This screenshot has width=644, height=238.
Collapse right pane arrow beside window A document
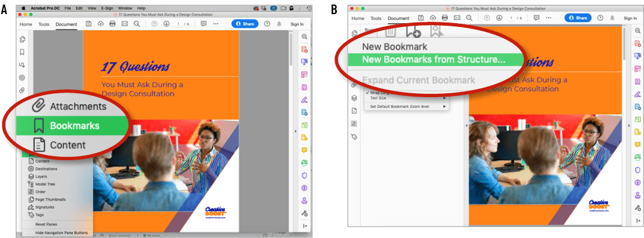pyautogui.click(x=295, y=131)
